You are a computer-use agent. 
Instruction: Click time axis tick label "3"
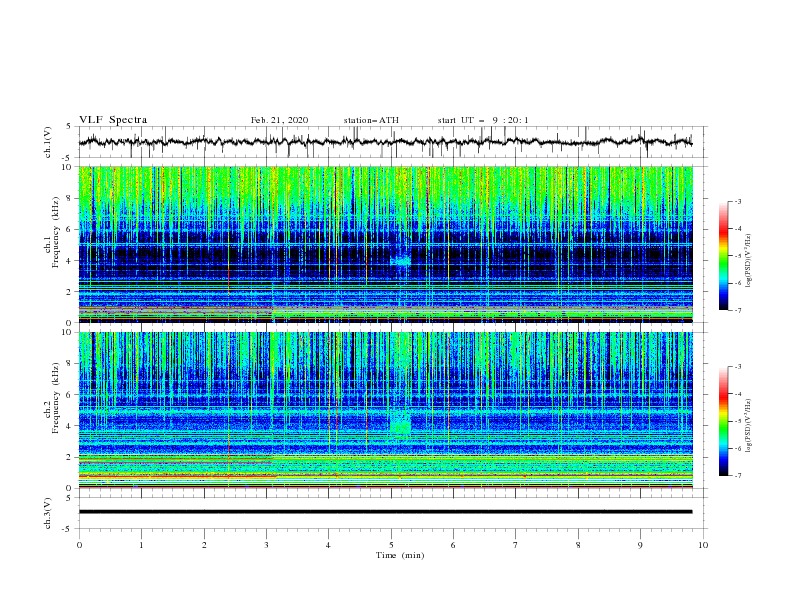tap(266, 545)
